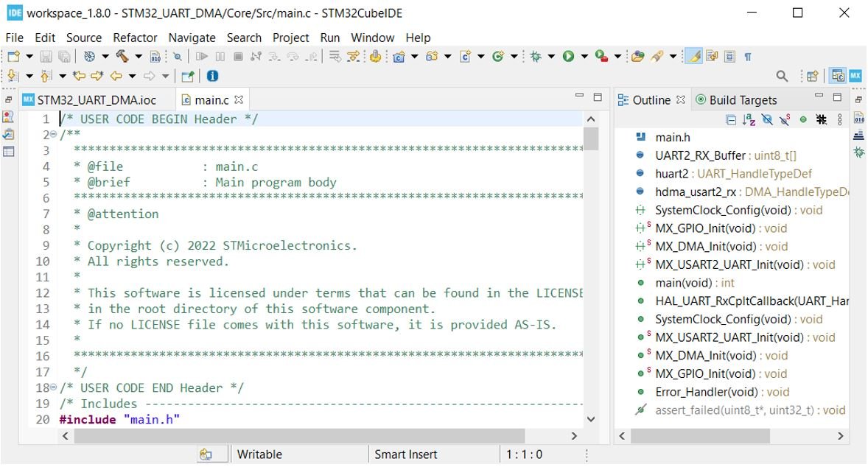Click the Collapse All icon in Outline

pyautogui.click(x=731, y=120)
